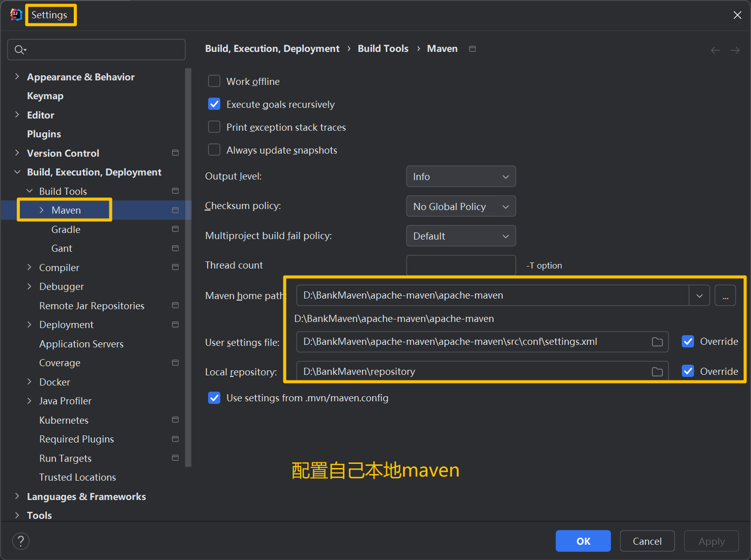Click the settings search field
The height and width of the screenshot is (560, 751).
96,49
